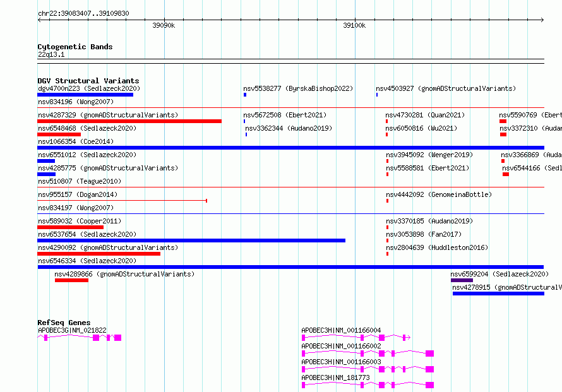The image size is (562, 392).
Task: Click the 22q13.1 band label
Action: coord(51,54)
